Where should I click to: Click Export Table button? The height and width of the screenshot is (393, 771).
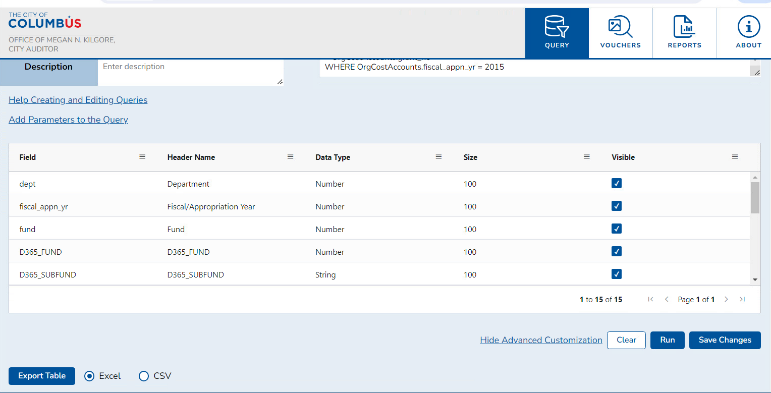pos(42,376)
